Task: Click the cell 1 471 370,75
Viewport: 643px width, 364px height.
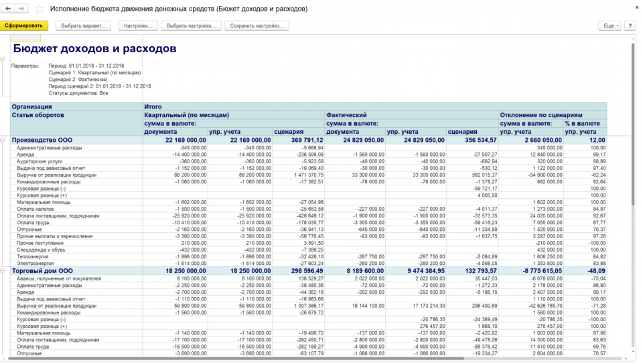Action: (x=308, y=175)
